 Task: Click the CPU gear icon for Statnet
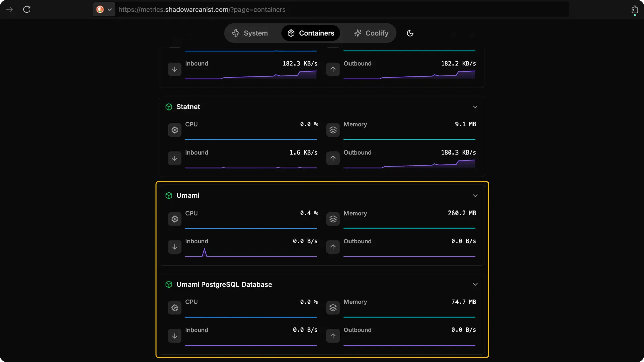coord(174,130)
